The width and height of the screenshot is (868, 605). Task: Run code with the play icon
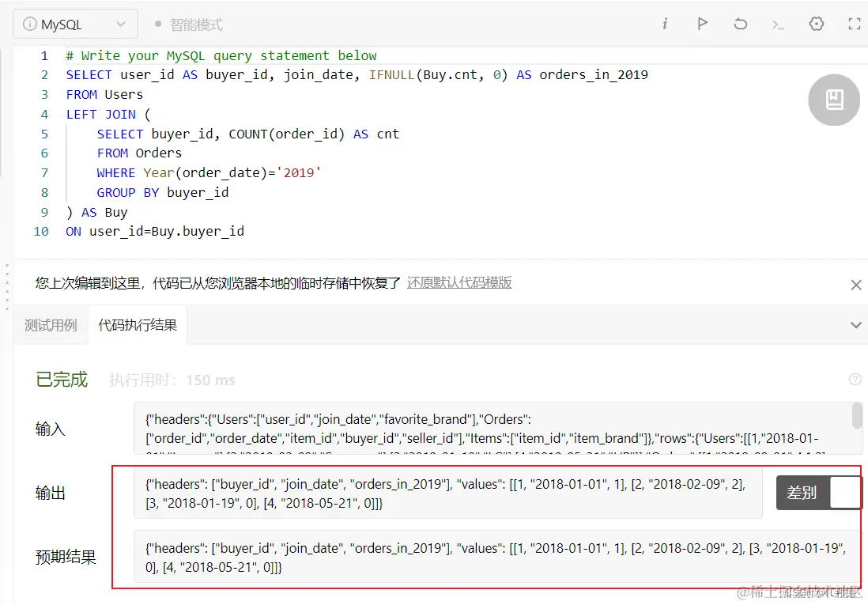click(x=703, y=24)
